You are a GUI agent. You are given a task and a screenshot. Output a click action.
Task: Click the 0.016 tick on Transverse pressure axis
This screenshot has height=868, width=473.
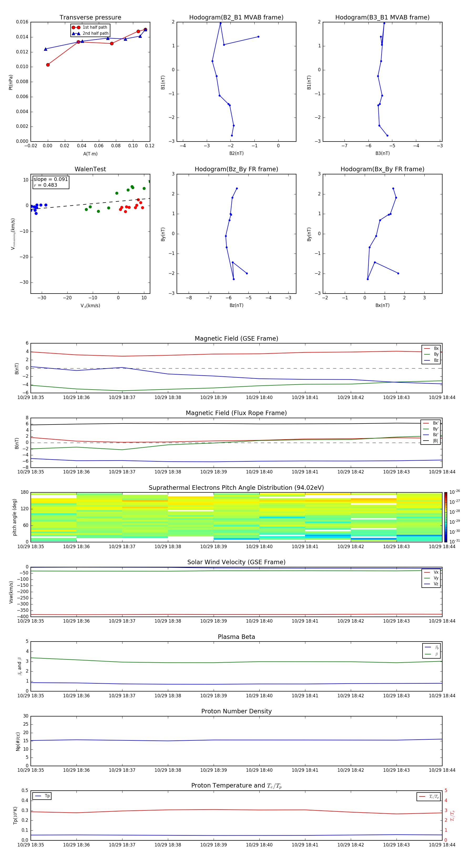22,22
